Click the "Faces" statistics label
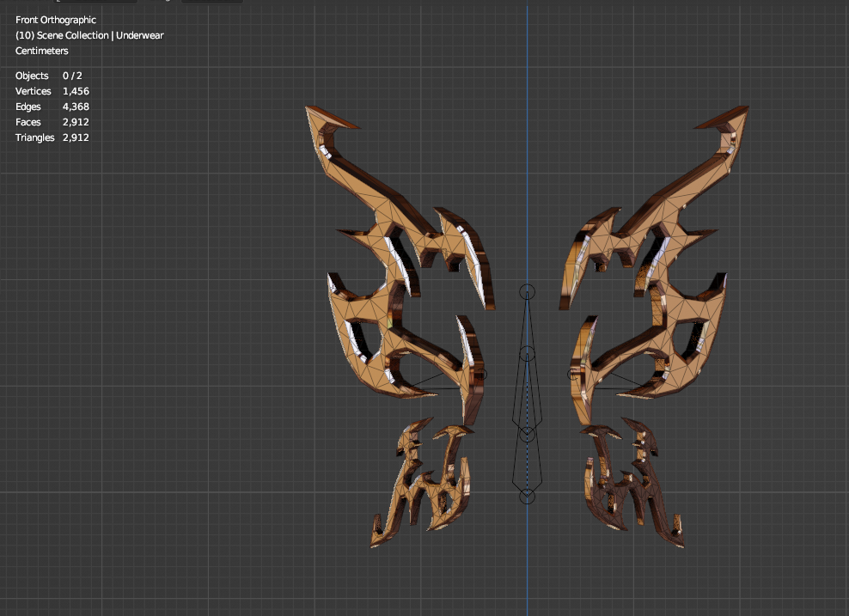The image size is (849, 616). (x=28, y=122)
